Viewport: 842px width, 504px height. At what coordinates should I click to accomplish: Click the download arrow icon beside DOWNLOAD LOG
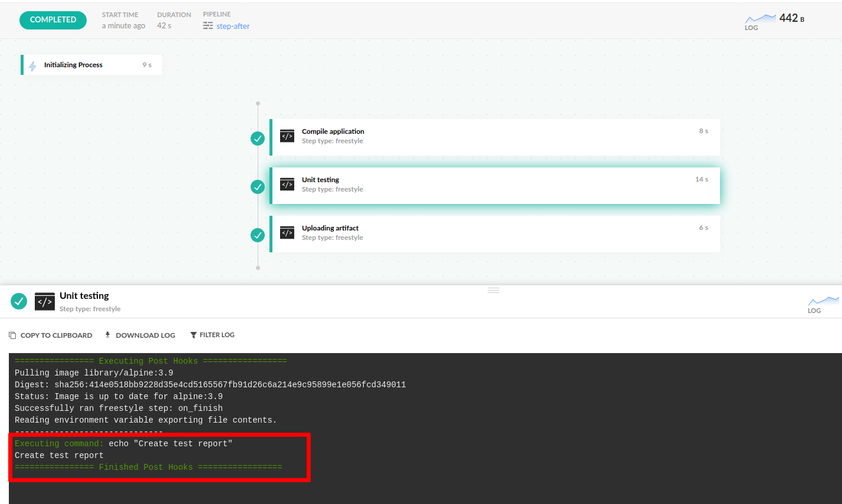(x=107, y=334)
